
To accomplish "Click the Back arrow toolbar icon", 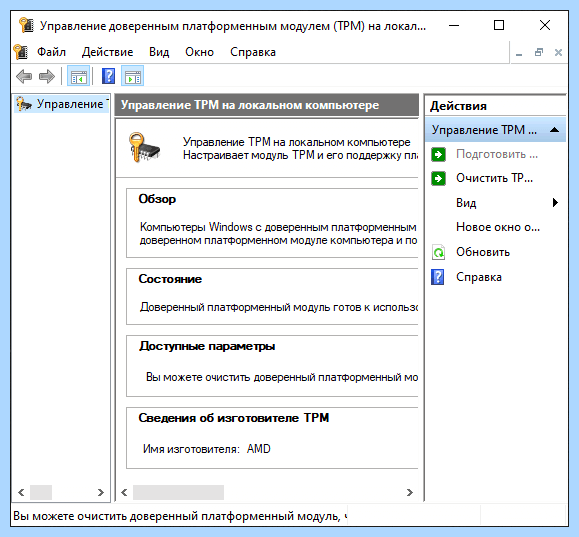I will (24, 76).
